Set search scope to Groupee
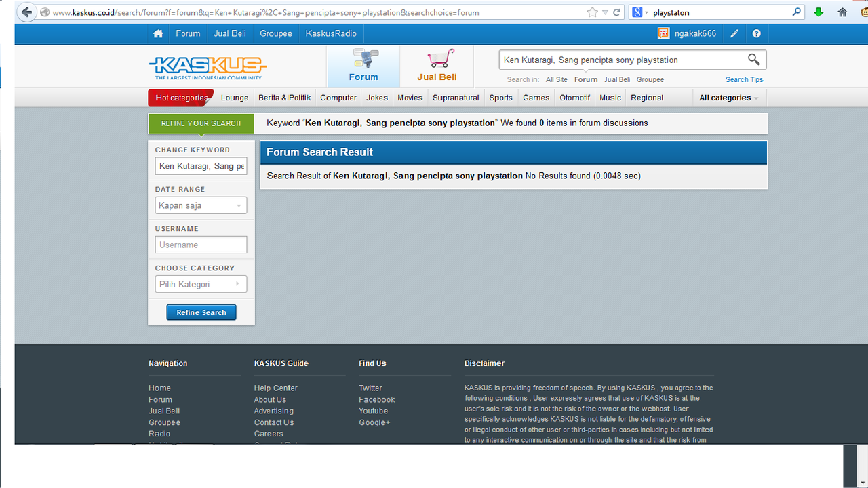 pos(650,79)
